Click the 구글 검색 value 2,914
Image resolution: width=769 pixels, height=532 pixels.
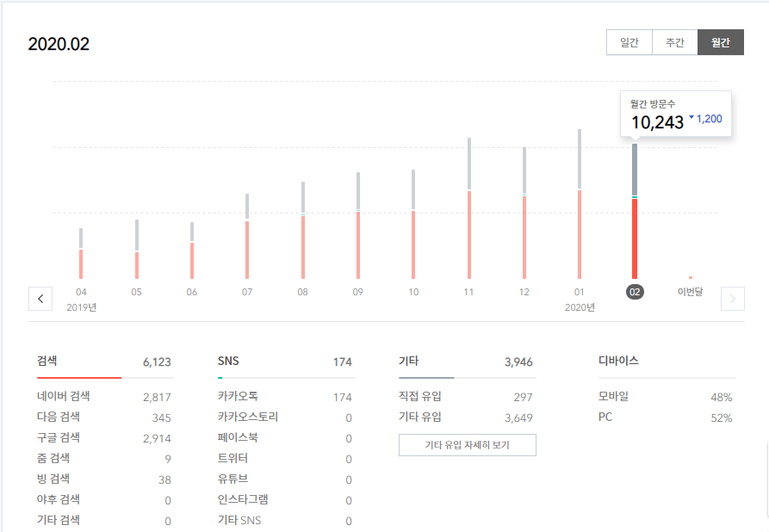click(157, 438)
